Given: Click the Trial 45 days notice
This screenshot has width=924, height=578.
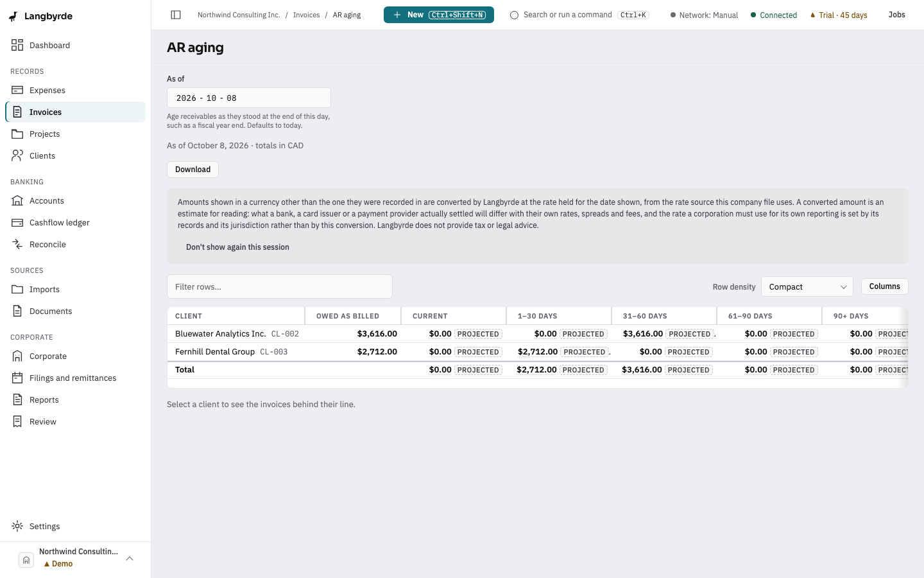Looking at the screenshot, I should click(839, 15).
